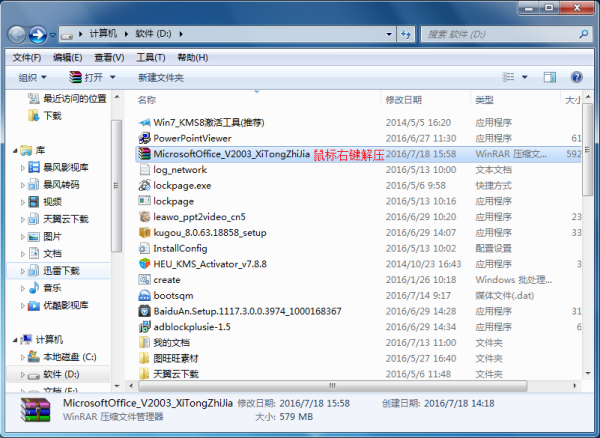Image resolution: width=600 pixels, height=438 pixels.
Task: Select 优酷影视库 in the navigation pane
Action: [65, 305]
